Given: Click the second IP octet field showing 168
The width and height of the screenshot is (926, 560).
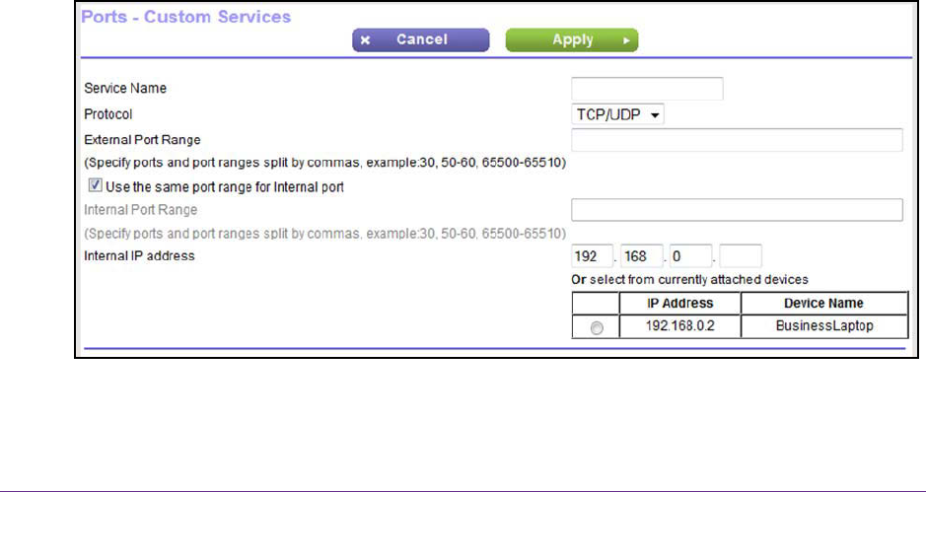Looking at the screenshot, I should pos(641,256).
